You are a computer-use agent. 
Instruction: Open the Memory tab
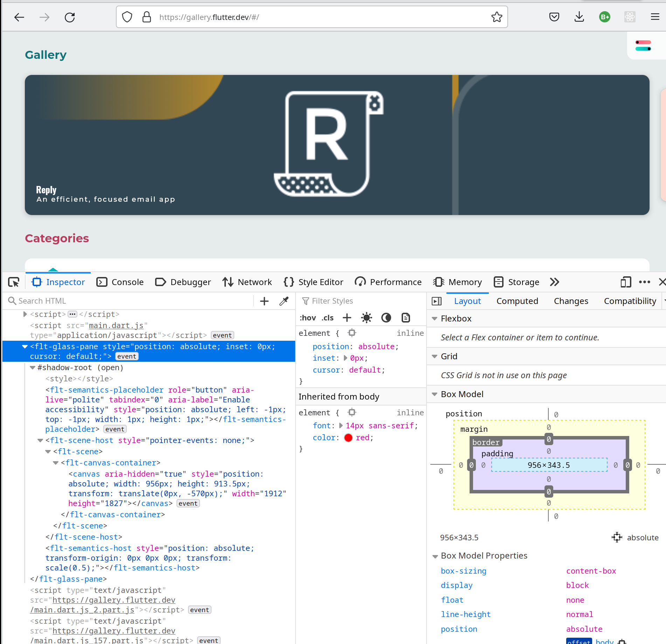(x=458, y=282)
